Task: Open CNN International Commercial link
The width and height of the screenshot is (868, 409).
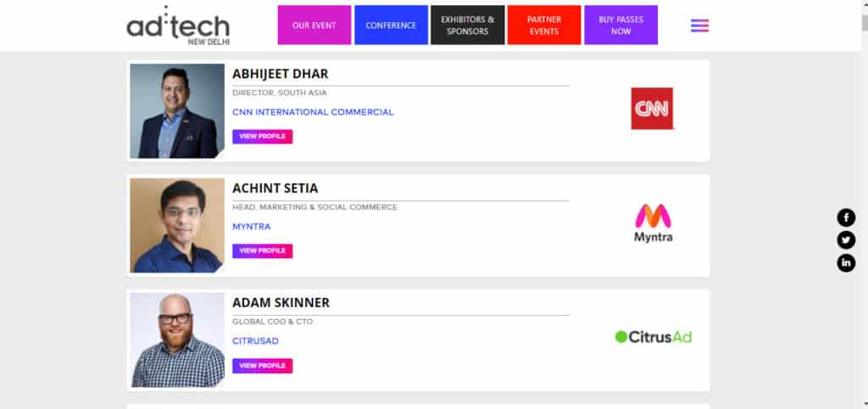Action: [x=313, y=112]
